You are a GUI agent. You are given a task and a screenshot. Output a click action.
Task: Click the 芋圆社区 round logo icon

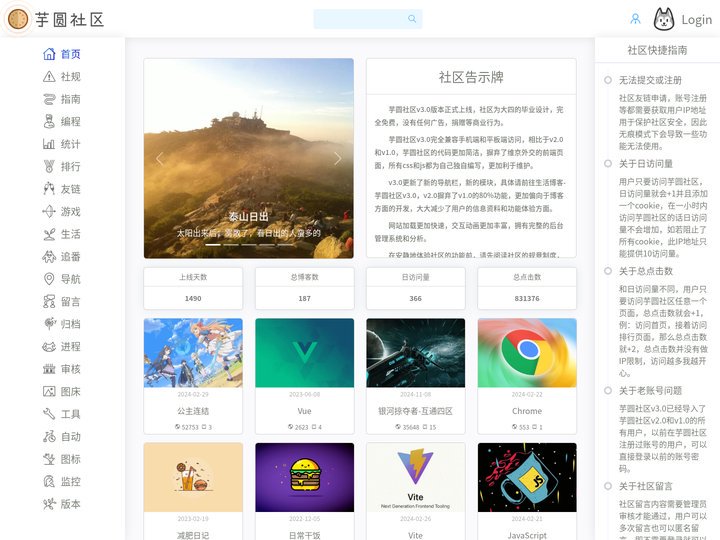(x=18, y=19)
